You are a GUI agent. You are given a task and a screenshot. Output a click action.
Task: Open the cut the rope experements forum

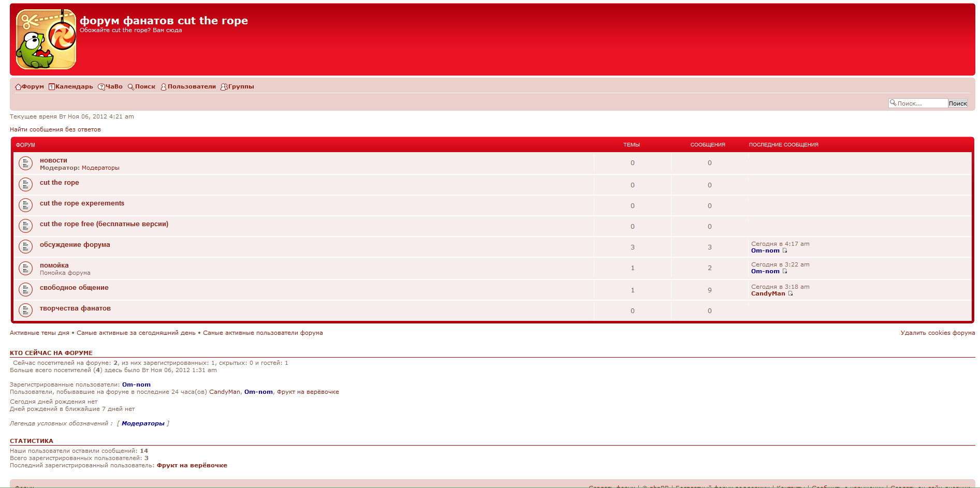pos(82,203)
